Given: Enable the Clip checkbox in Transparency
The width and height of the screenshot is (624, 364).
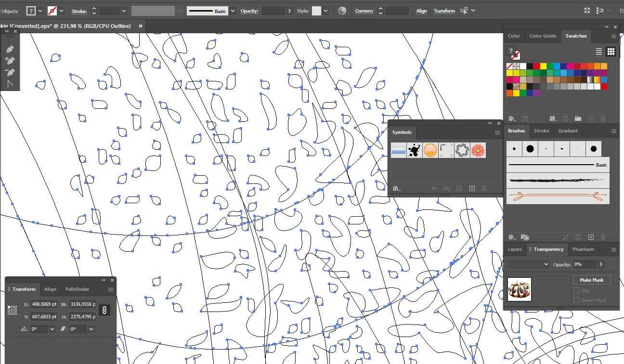Looking at the screenshot, I should [x=576, y=291].
